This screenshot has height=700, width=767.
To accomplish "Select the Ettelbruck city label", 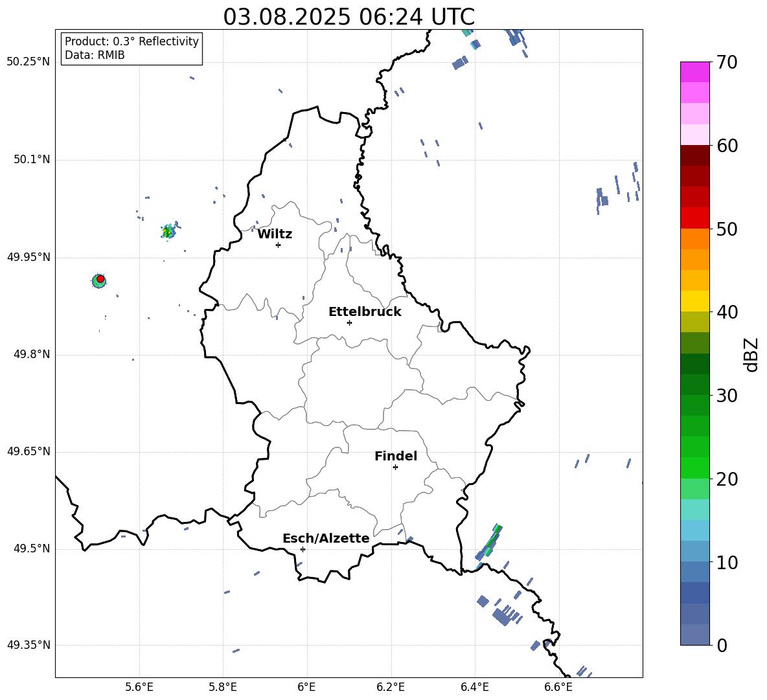I will pyautogui.click(x=365, y=312).
